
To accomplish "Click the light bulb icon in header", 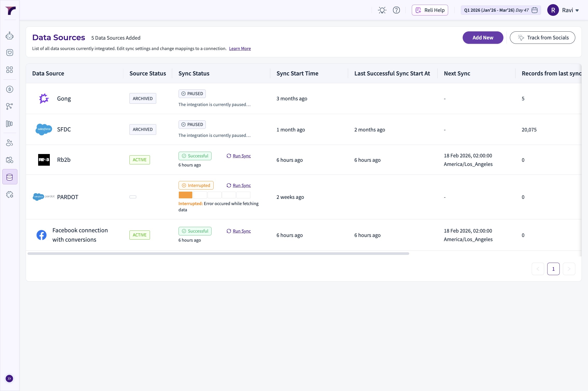I will pyautogui.click(x=382, y=10).
